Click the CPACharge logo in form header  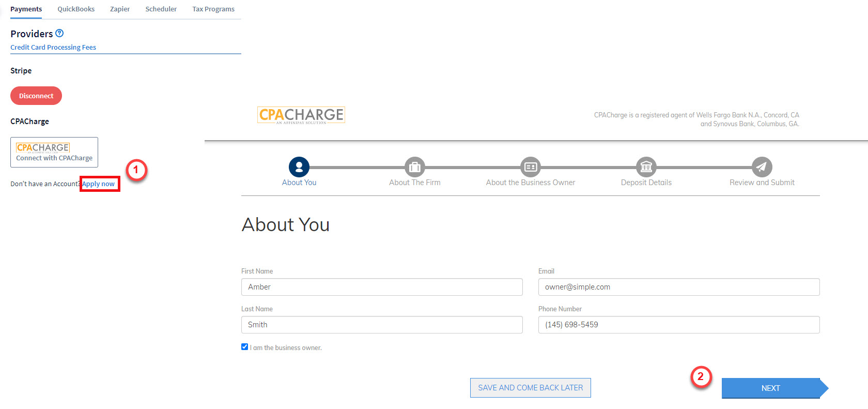pyautogui.click(x=301, y=115)
